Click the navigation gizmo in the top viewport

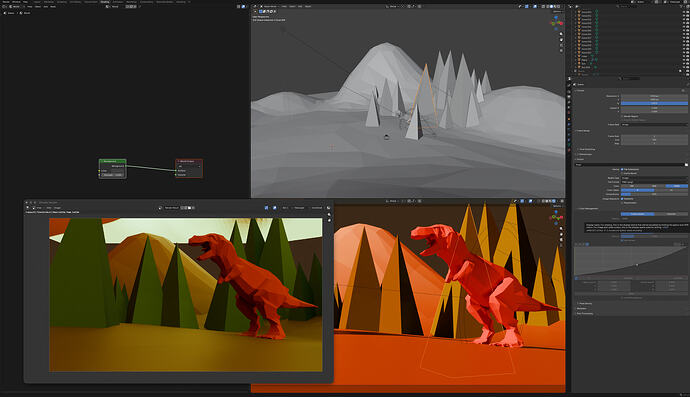556,22
